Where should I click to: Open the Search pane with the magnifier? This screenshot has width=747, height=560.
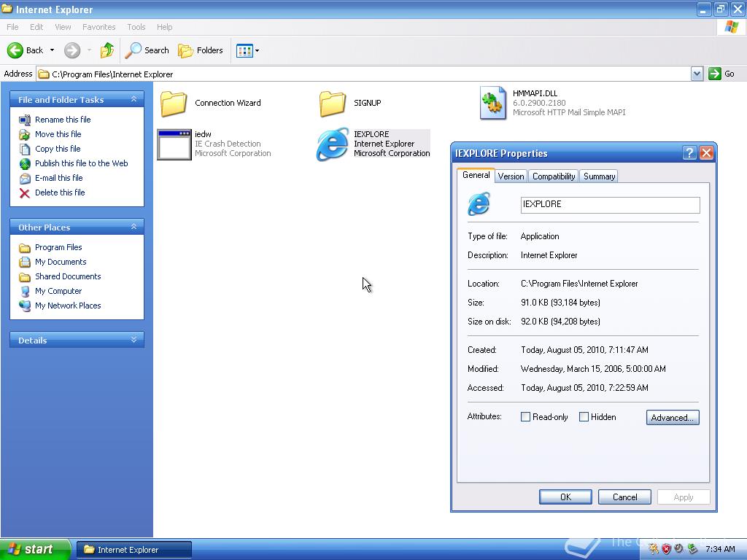click(x=147, y=50)
